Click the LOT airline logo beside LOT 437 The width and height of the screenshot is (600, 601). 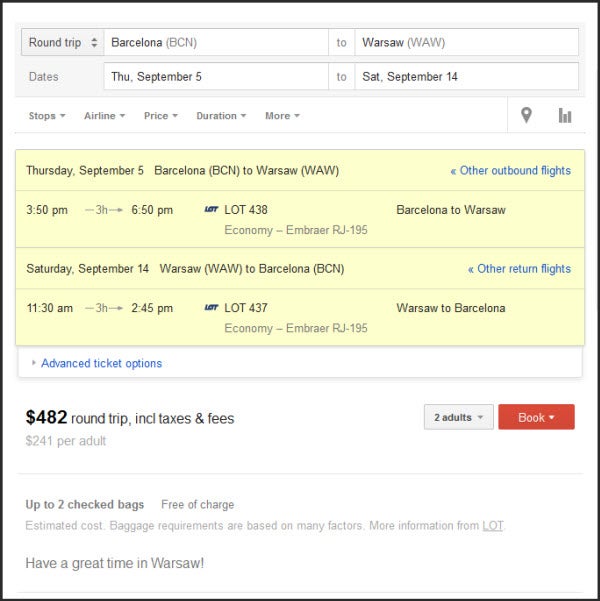tap(211, 307)
